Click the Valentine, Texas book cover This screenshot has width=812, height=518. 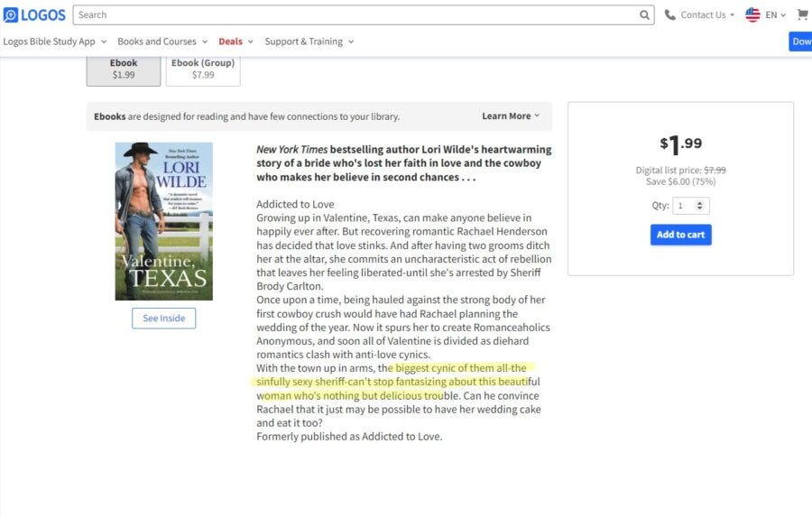pyautogui.click(x=163, y=221)
